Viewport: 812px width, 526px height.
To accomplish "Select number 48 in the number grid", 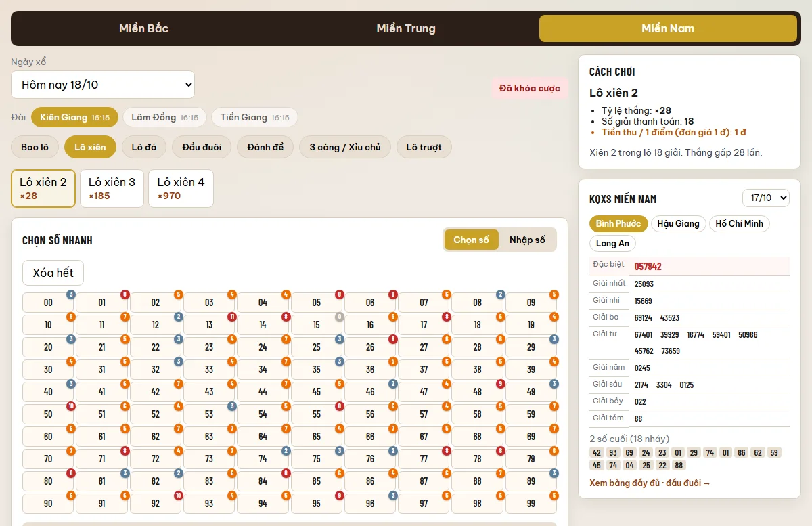I will [478, 392].
